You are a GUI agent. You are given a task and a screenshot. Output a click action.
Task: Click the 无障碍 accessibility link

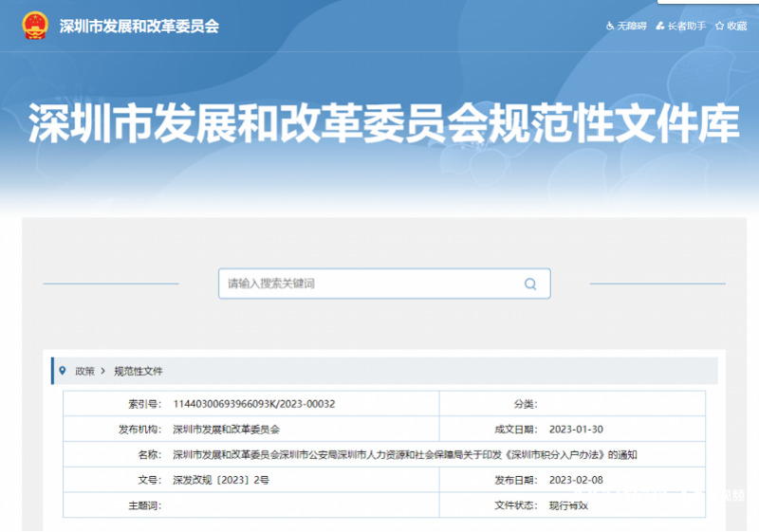632,27
